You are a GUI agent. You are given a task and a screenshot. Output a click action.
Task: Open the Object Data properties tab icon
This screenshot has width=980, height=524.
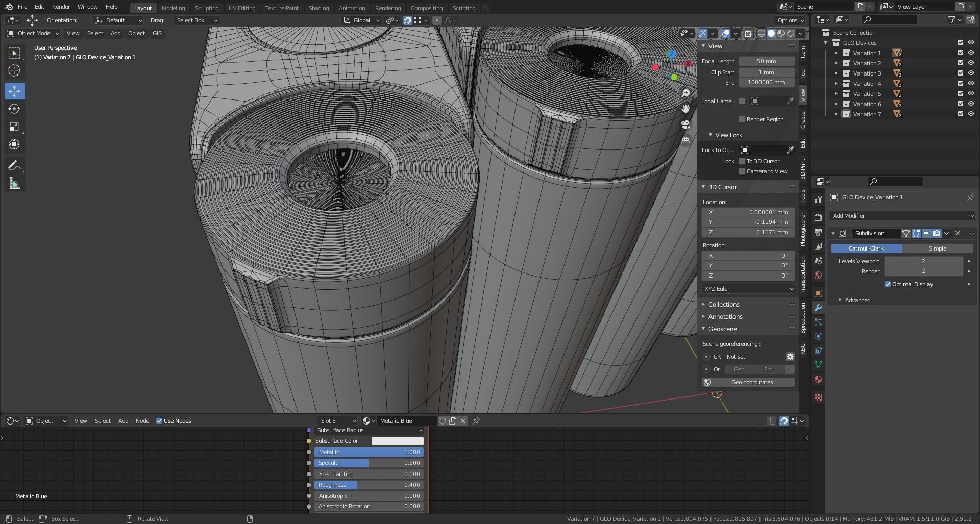[818, 365]
